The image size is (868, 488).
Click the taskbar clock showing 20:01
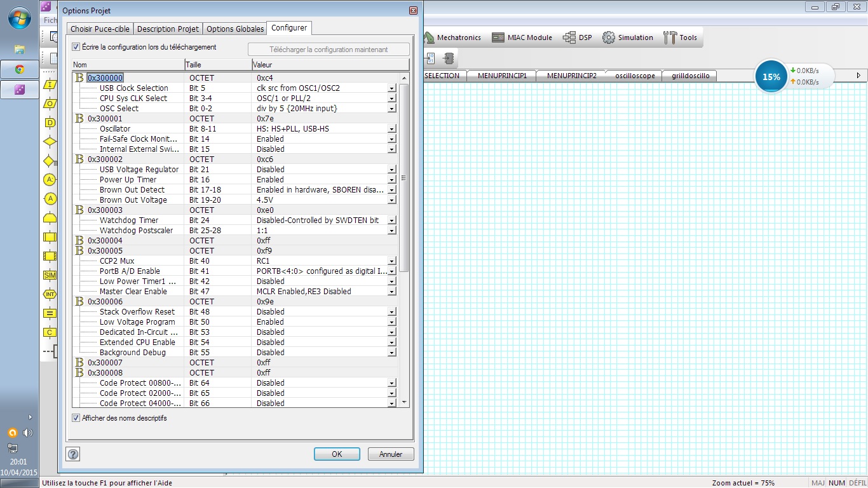coord(18,462)
